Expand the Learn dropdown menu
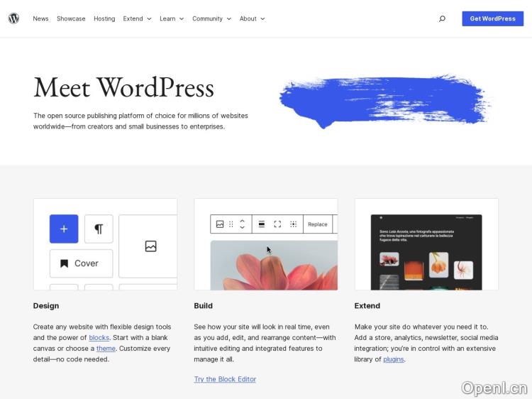The width and height of the screenshot is (532, 399). (x=172, y=18)
